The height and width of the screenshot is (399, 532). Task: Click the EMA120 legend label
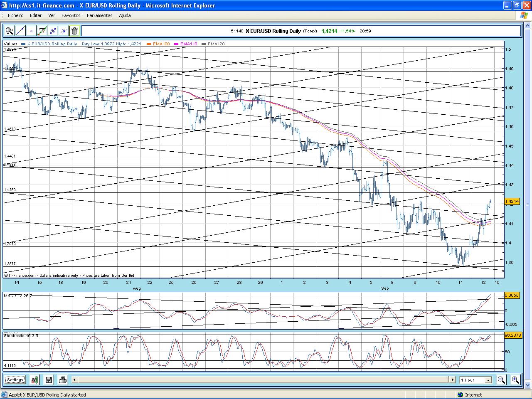(x=216, y=44)
